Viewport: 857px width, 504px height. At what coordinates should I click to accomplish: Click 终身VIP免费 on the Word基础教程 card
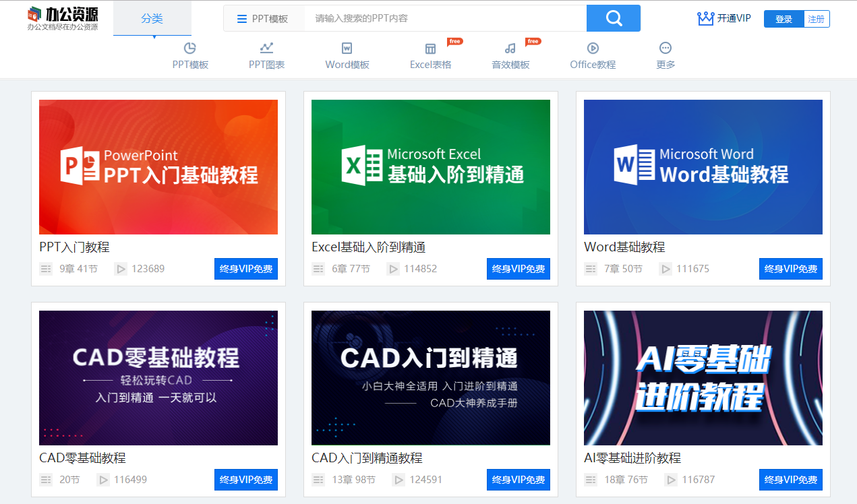tap(790, 268)
